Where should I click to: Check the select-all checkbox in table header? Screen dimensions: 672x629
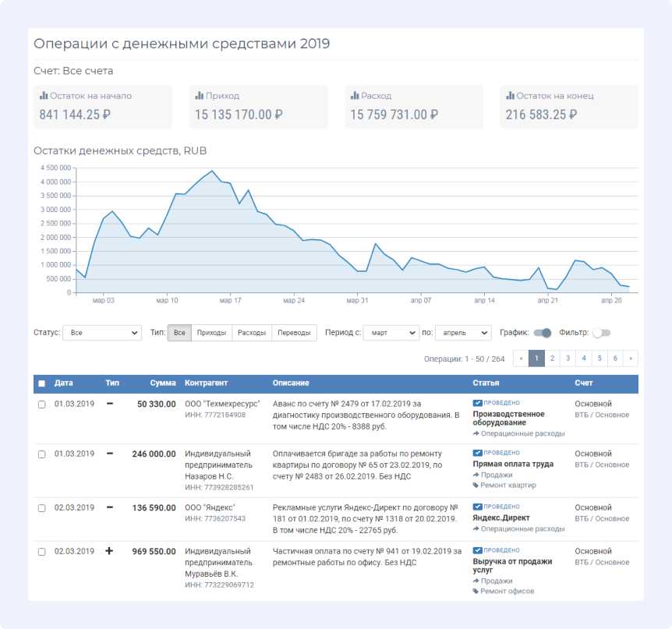point(42,383)
